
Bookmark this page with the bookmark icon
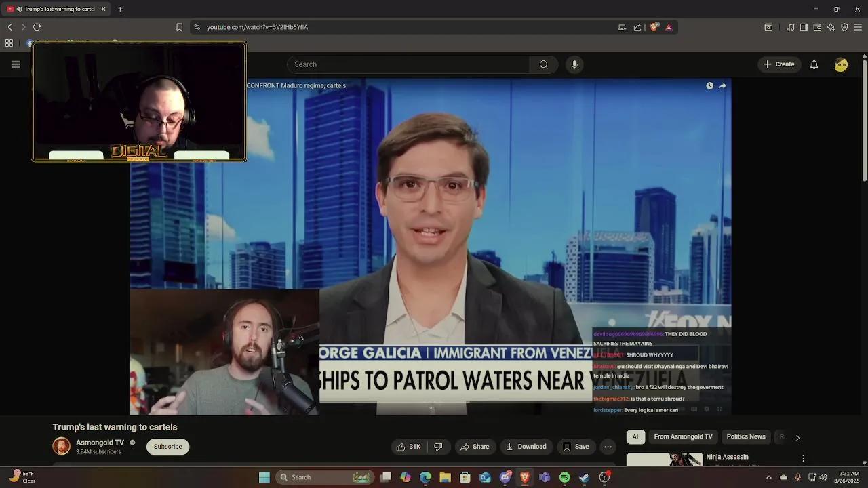tap(179, 27)
